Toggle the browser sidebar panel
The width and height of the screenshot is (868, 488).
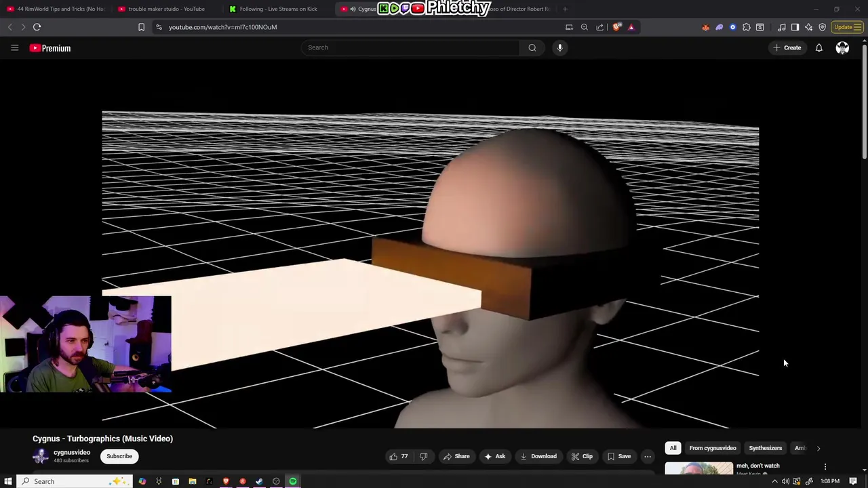795,27
